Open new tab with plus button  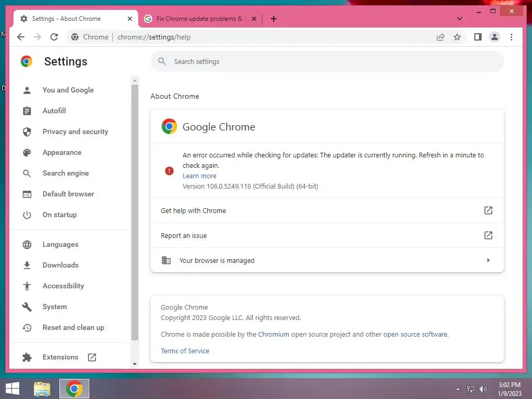pyautogui.click(x=274, y=19)
